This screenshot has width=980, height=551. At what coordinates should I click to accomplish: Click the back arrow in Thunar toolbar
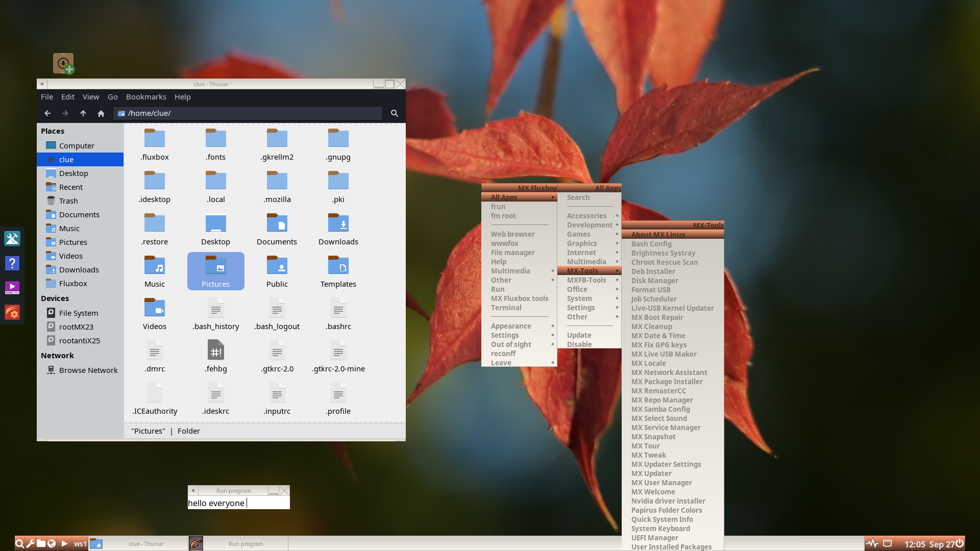pyautogui.click(x=47, y=113)
